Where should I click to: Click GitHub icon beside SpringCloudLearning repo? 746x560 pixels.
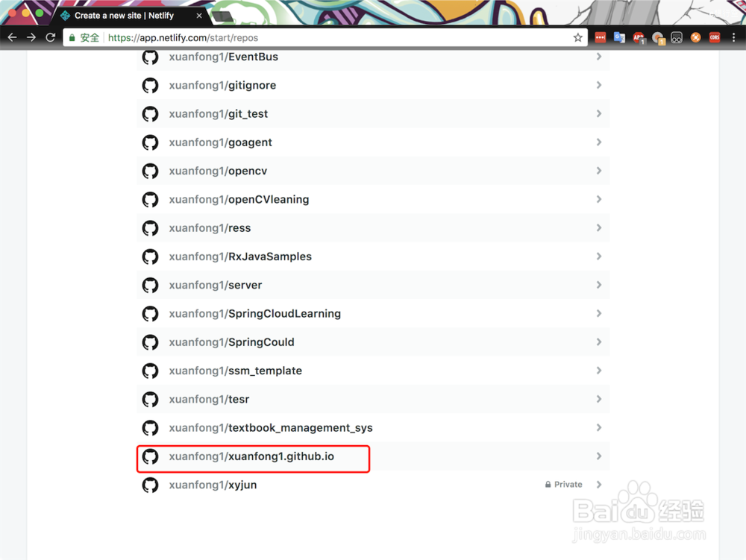pos(151,314)
